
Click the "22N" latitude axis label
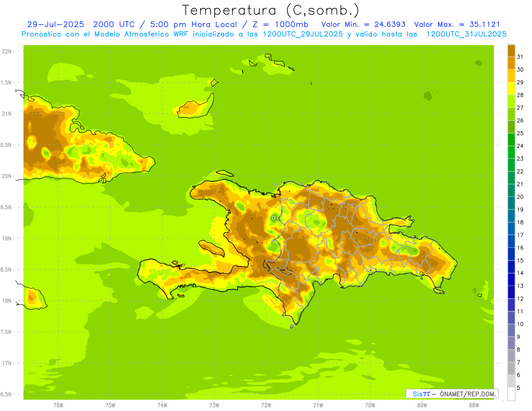click(x=7, y=51)
